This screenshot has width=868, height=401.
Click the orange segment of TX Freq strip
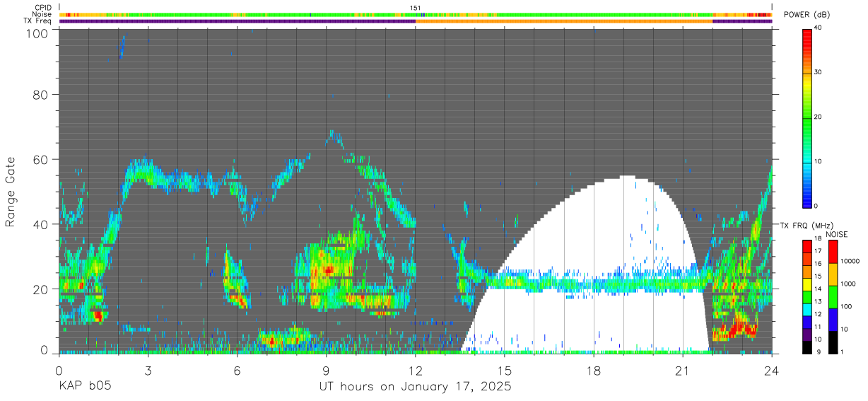click(564, 21)
